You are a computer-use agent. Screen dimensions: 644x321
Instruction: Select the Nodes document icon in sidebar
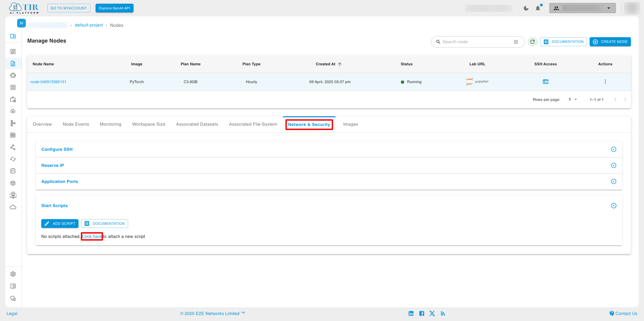coord(13,64)
